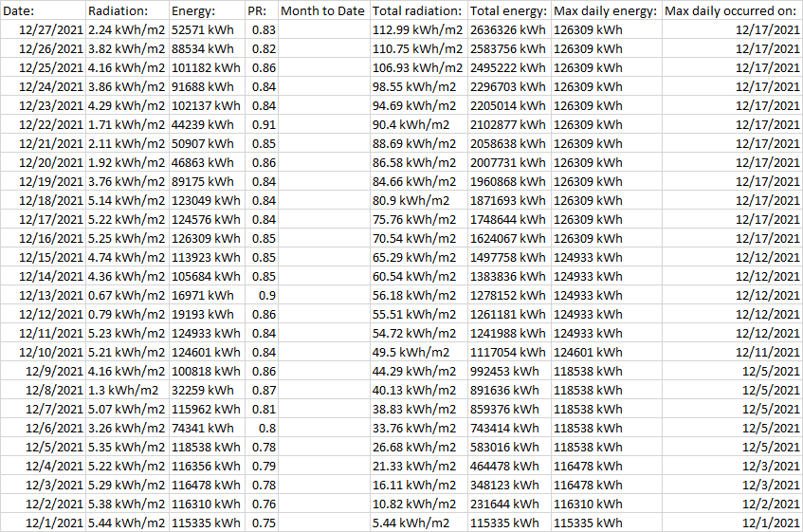The width and height of the screenshot is (803, 532).
Task: Click max daily occurred cell 12/1/2021
Action: point(732,523)
